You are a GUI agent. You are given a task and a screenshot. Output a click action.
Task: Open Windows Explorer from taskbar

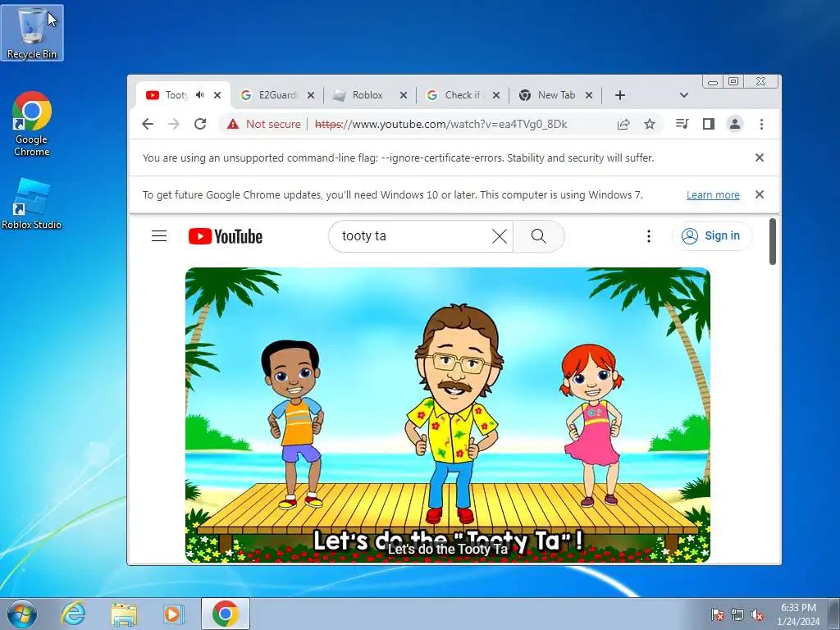tap(124, 614)
